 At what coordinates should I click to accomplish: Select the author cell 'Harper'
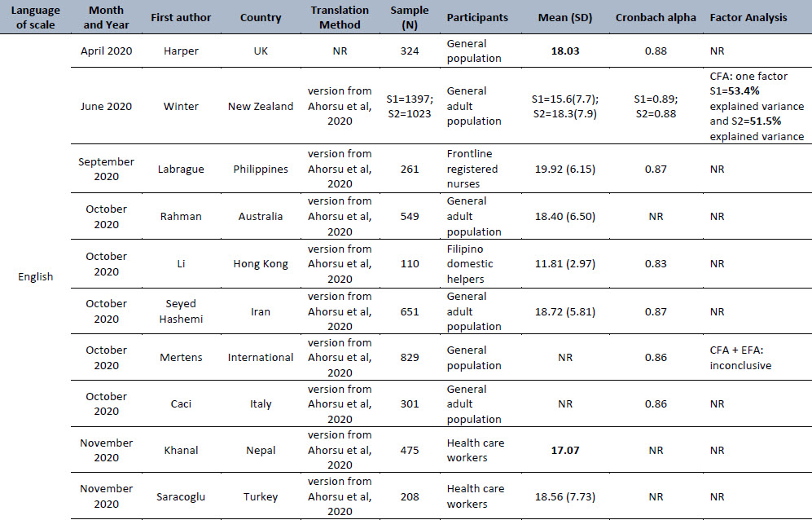pyautogui.click(x=181, y=51)
